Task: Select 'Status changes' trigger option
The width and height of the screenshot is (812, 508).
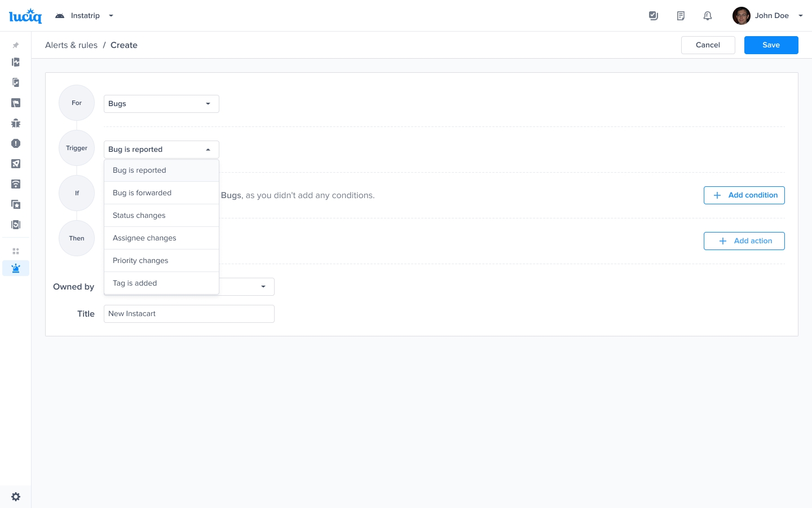Action: click(139, 216)
